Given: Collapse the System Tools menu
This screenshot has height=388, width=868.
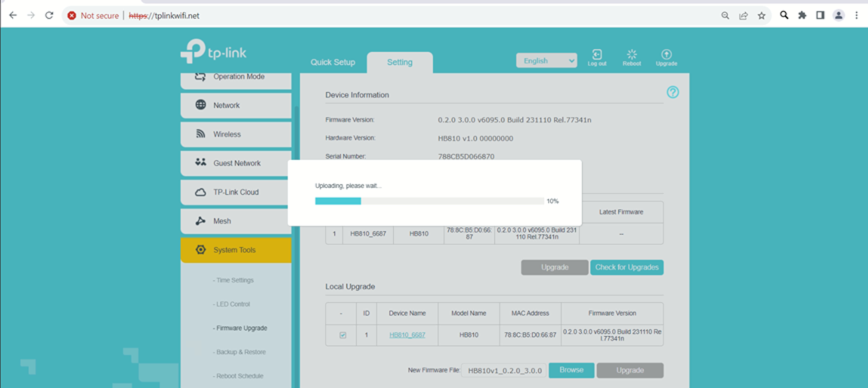Looking at the screenshot, I should coord(236,250).
